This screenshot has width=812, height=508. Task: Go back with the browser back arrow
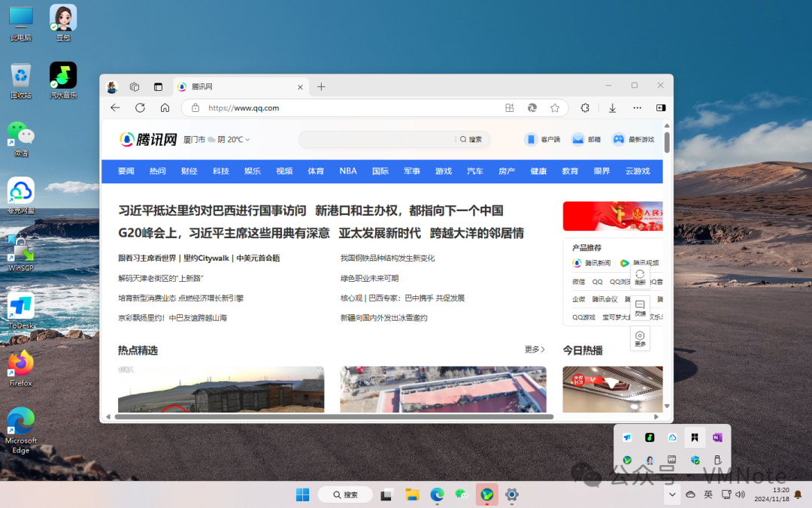[115, 107]
